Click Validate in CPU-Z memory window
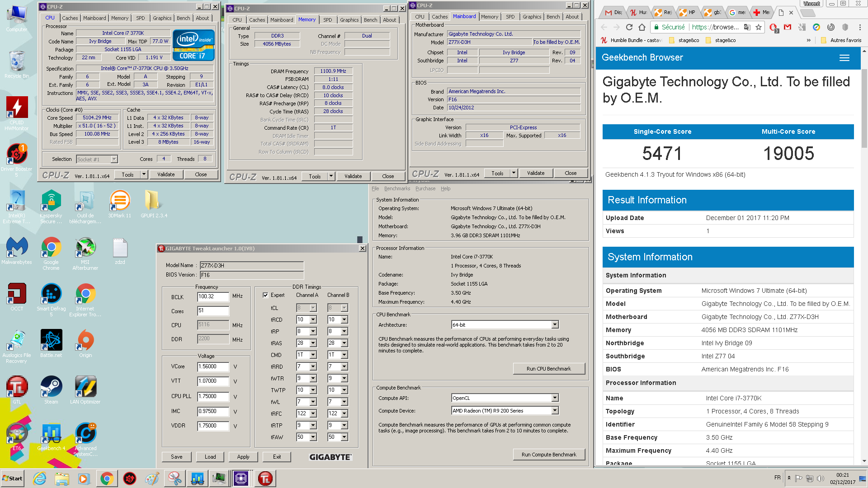This screenshot has width=868, height=488. (353, 176)
